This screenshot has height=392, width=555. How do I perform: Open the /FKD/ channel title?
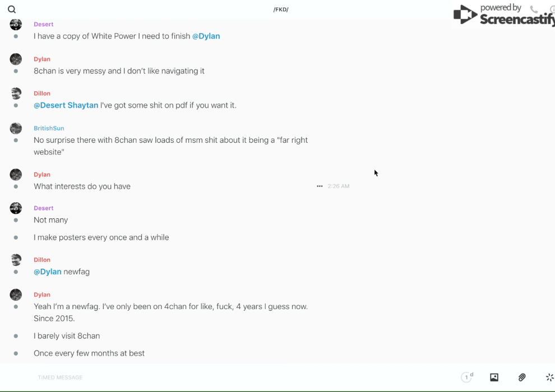tap(281, 10)
